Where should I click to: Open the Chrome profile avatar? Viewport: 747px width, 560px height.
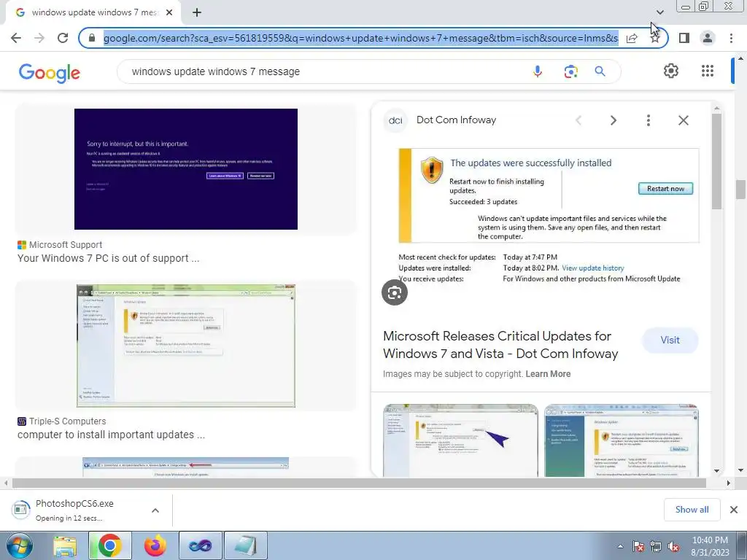point(708,38)
